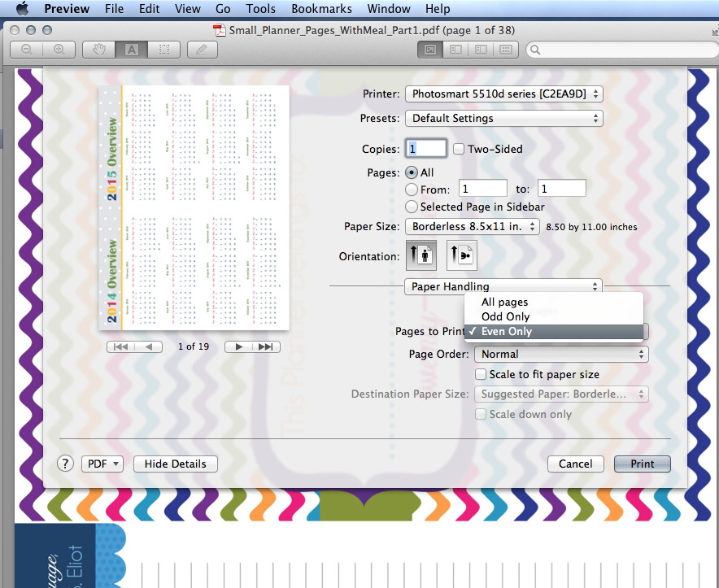Open the Bookmarks menu
The width and height of the screenshot is (719, 588).
pos(321,9)
